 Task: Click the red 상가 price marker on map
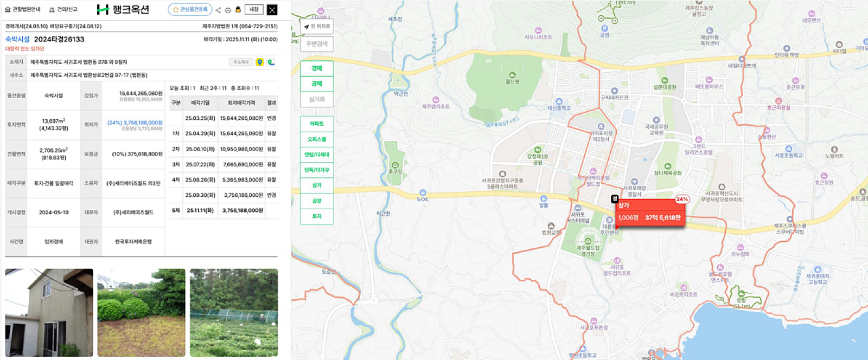point(649,214)
